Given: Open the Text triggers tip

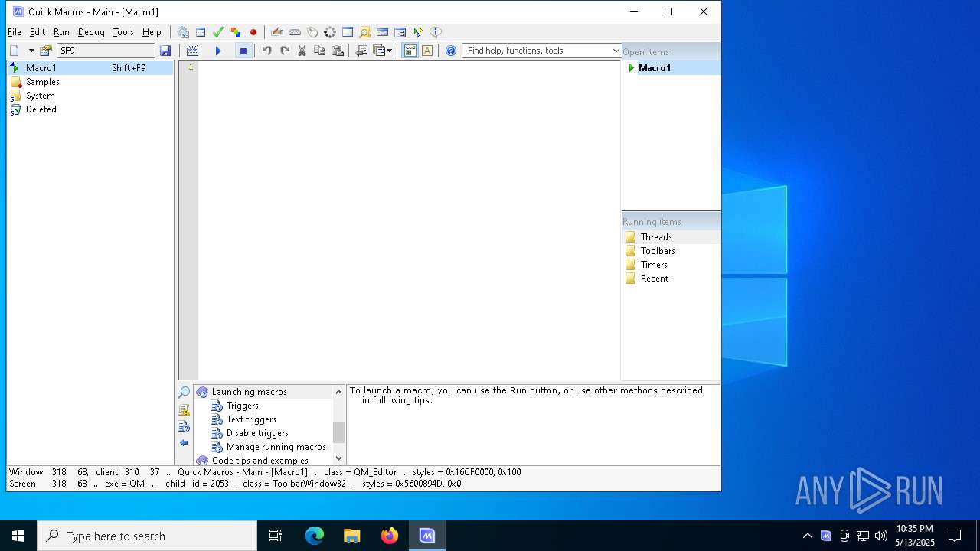Looking at the screenshot, I should pyautogui.click(x=251, y=419).
